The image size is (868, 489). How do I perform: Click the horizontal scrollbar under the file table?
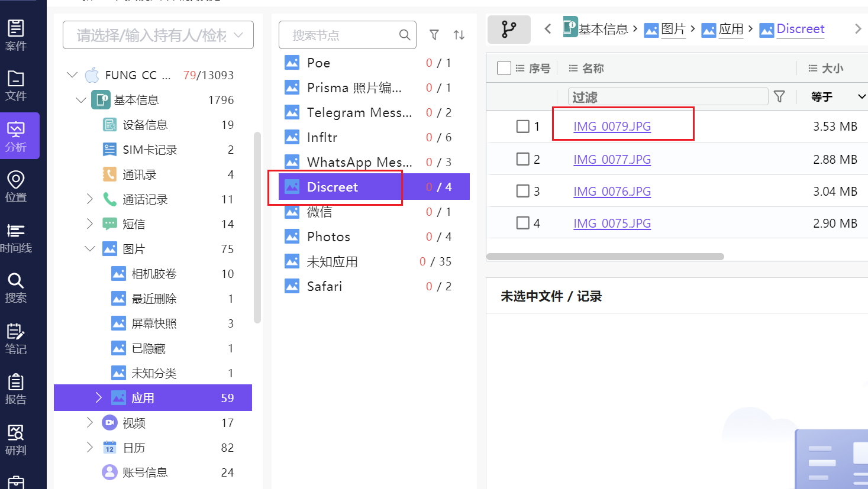tap(605, 257)
